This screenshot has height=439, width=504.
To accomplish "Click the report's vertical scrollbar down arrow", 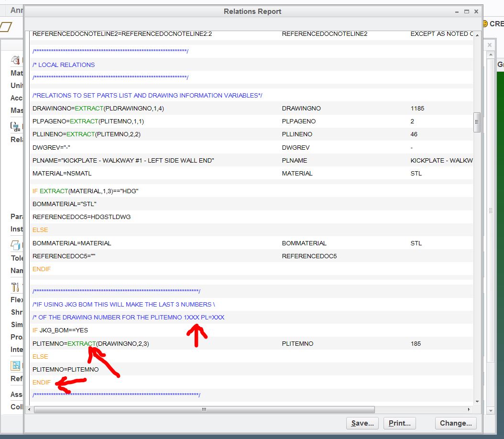I will (477, 401).
